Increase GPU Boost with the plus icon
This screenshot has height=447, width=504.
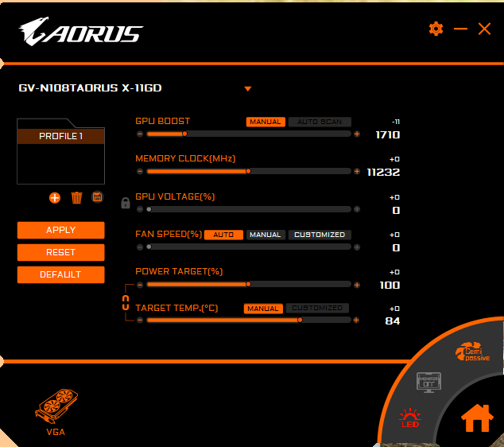357,134
